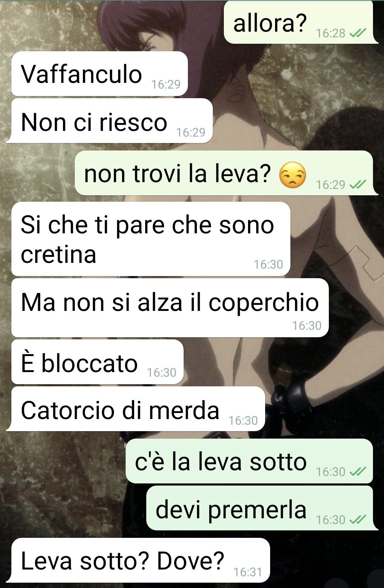
Task: Select the 'Ma non si alza il coperchio' bubble
Action: pyautogui.click(x=170, y=308)
